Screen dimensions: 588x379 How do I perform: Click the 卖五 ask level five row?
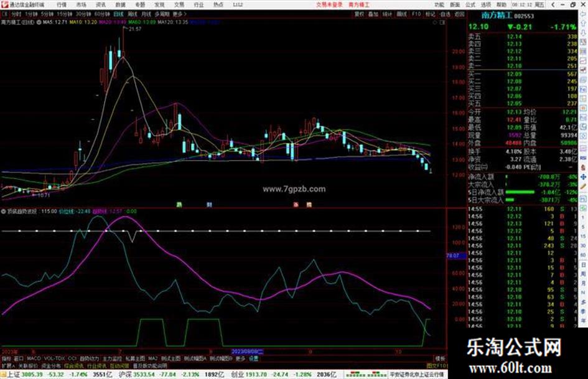click(x=523, y=37)
